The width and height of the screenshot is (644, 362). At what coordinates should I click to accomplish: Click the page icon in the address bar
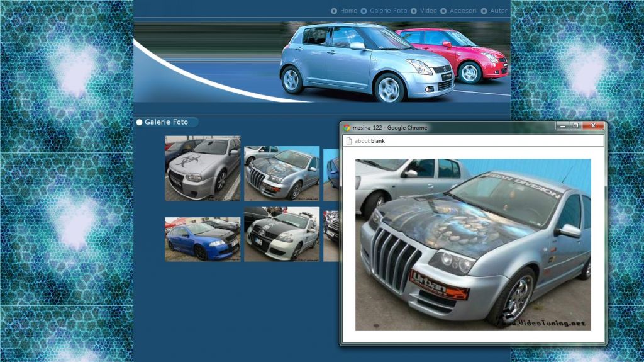[348, 141]
